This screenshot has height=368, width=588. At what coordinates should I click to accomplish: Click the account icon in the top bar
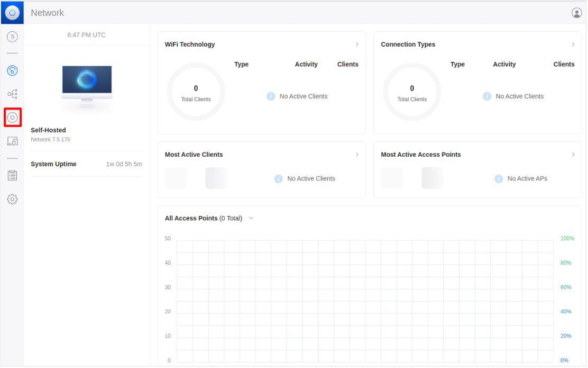(576, 12)
